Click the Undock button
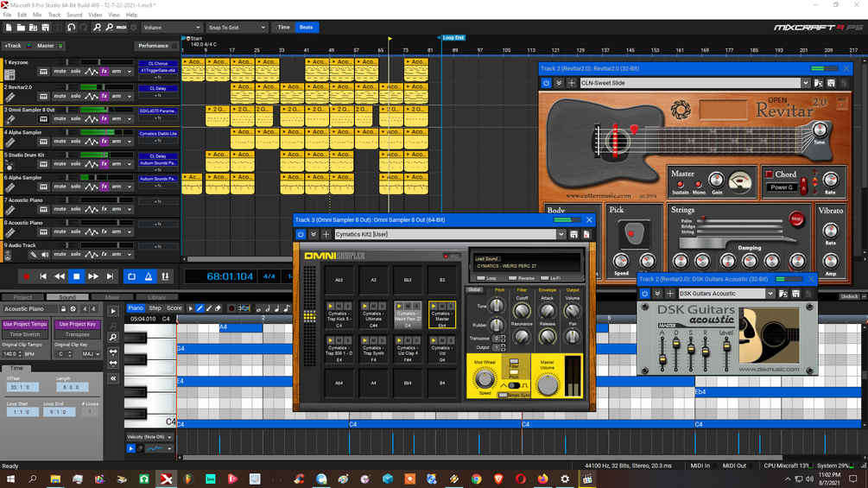 pos(849,296)
